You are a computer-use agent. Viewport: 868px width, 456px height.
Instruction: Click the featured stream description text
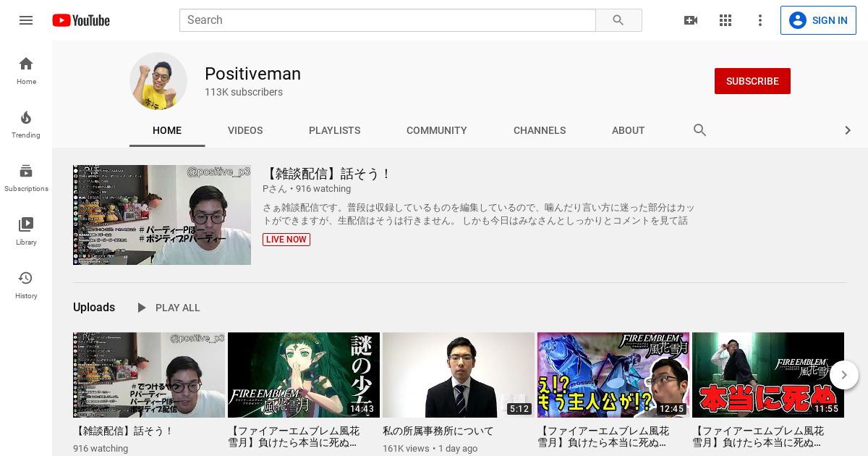(x=478, y=214)
